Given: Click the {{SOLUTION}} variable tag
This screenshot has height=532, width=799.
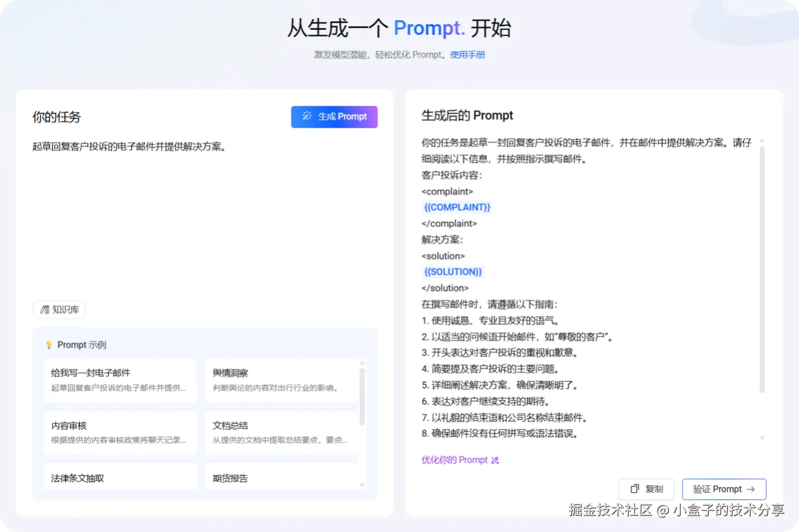Looking at the screenshot, I should [x=453, y=272].
